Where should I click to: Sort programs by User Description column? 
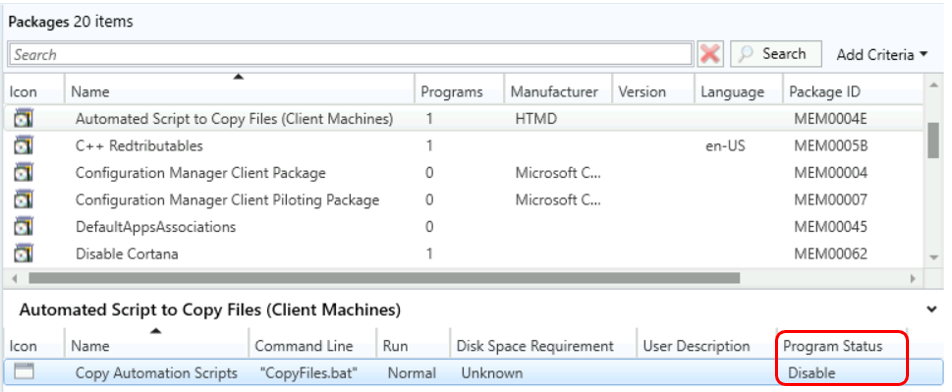tap(706, 346)
